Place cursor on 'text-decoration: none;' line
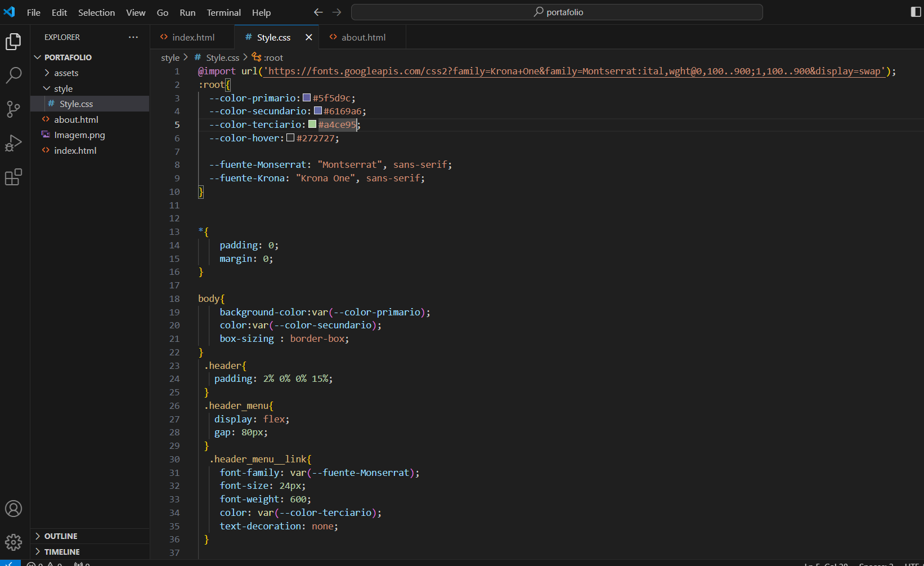Viewport: 924px width, 566px height. coord(279,526)
